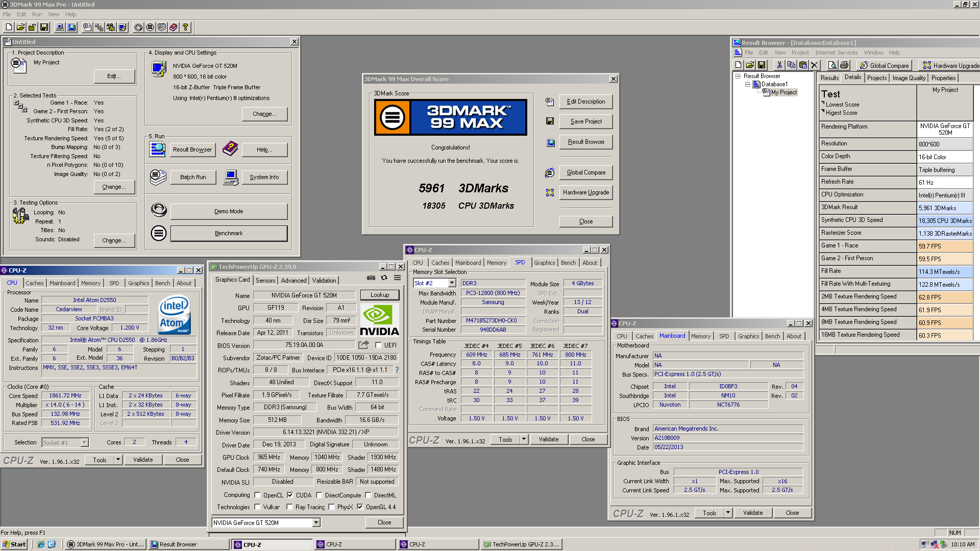Open Result Browser from the main toolbar icon
980x551 pixels.
click(x=71, y=28)
